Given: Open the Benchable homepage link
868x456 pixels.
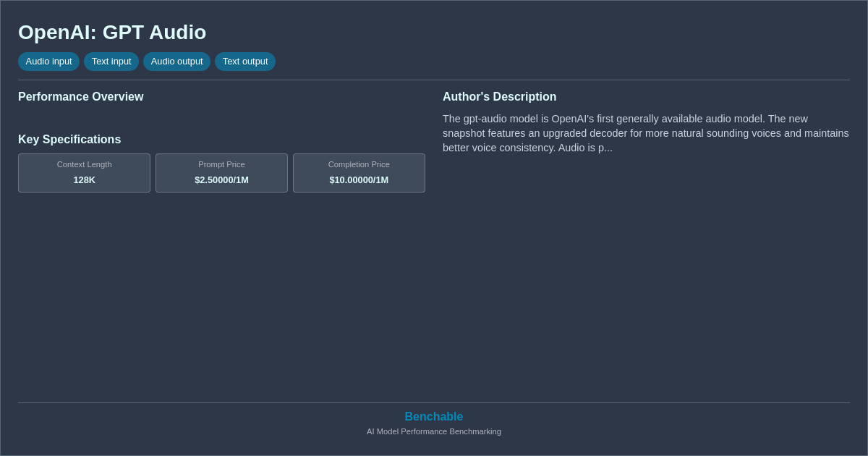Looking at the screenshot, I should coord(433,416).
